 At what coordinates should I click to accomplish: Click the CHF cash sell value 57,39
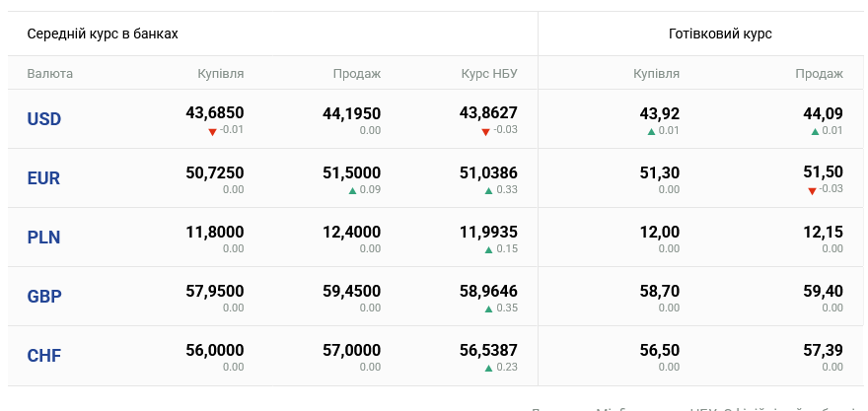pyautogui.click(x=823, y=351)
